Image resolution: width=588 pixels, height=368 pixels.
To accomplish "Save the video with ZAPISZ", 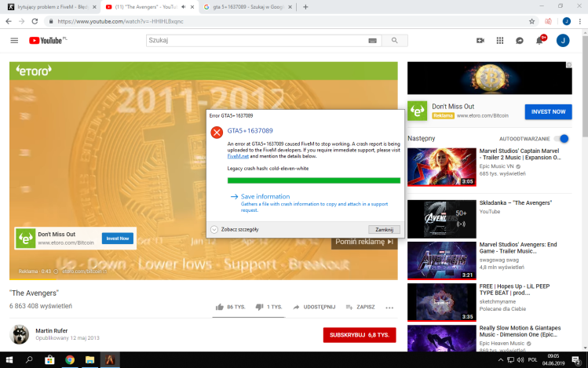I will coord(360,307).
